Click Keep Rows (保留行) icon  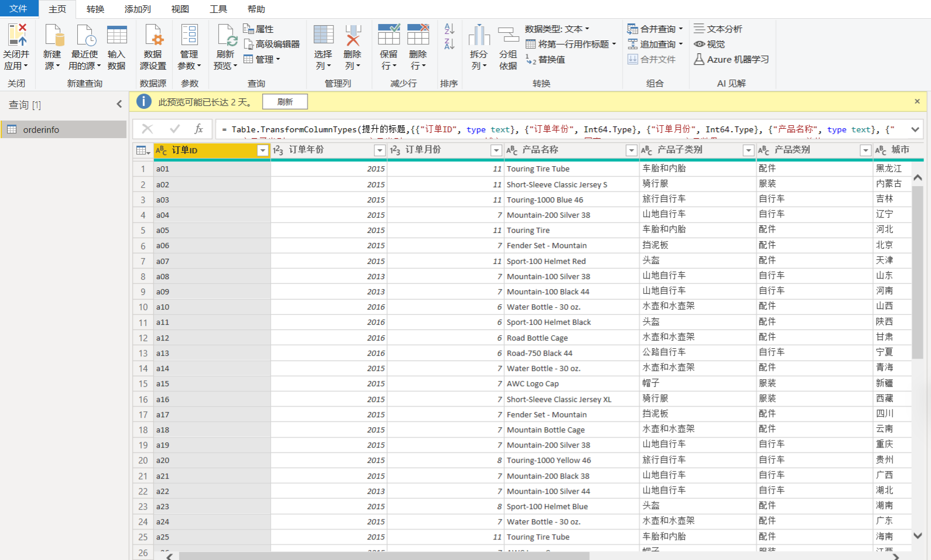click(389, 35)
